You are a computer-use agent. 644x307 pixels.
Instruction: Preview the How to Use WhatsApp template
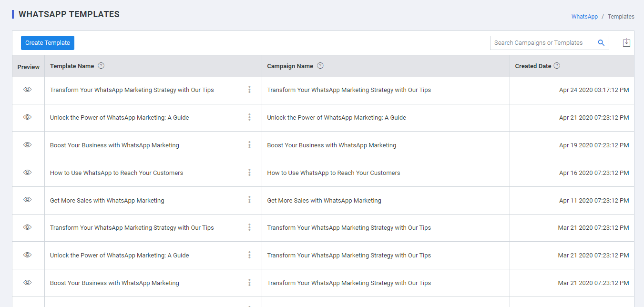pyautogui.click(x=28, y=173)
